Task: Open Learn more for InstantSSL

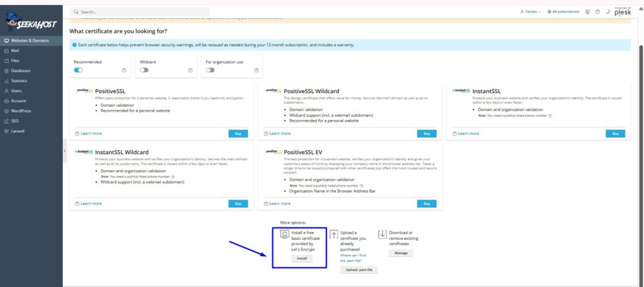Action: (468, 134)
